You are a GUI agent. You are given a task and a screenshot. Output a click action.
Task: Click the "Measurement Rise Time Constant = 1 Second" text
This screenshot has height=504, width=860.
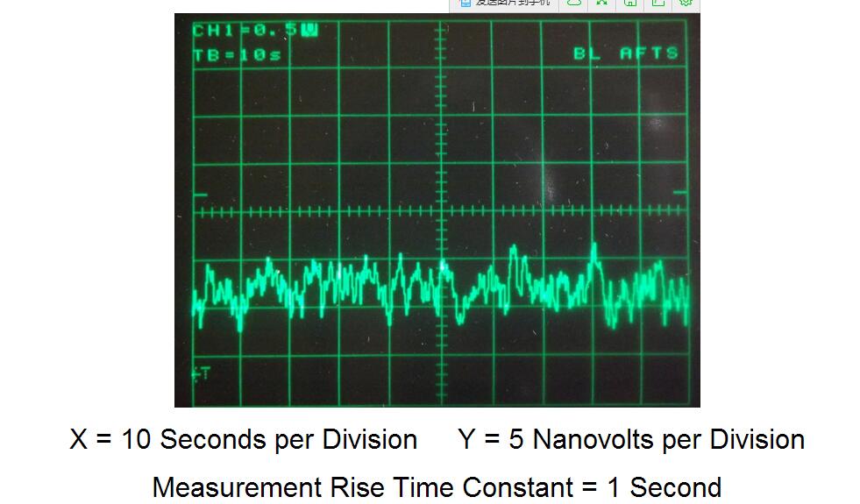tap(437, 486)
